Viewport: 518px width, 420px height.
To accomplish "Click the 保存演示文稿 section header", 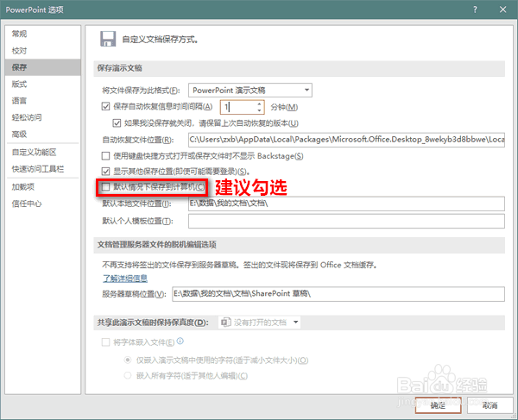I will click(x=299, y=68).
